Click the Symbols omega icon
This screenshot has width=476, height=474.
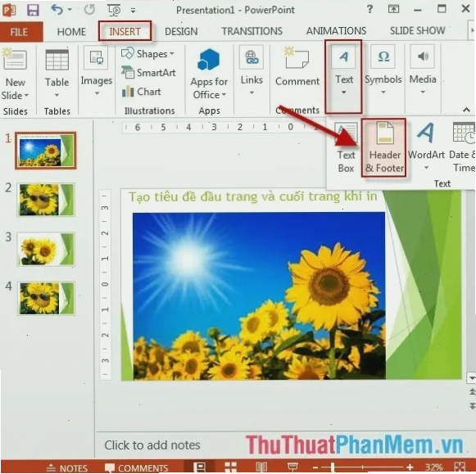pos(383,56)
